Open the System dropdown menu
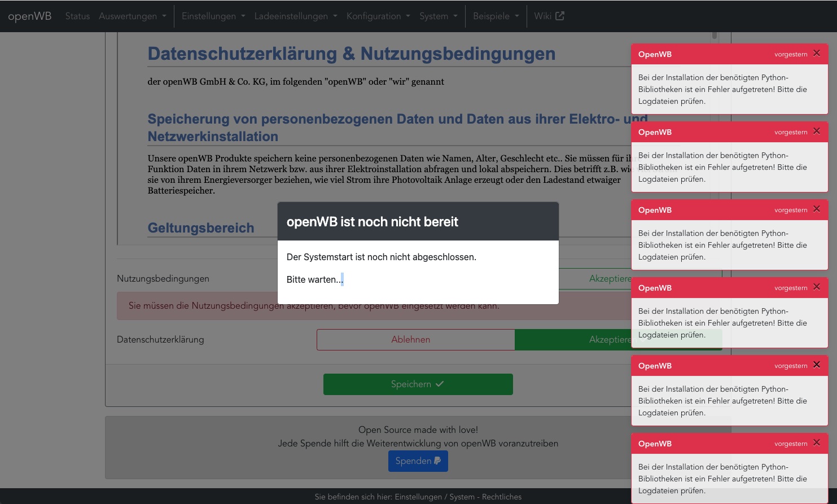This screenshot has width=837, height=504. 439,16
